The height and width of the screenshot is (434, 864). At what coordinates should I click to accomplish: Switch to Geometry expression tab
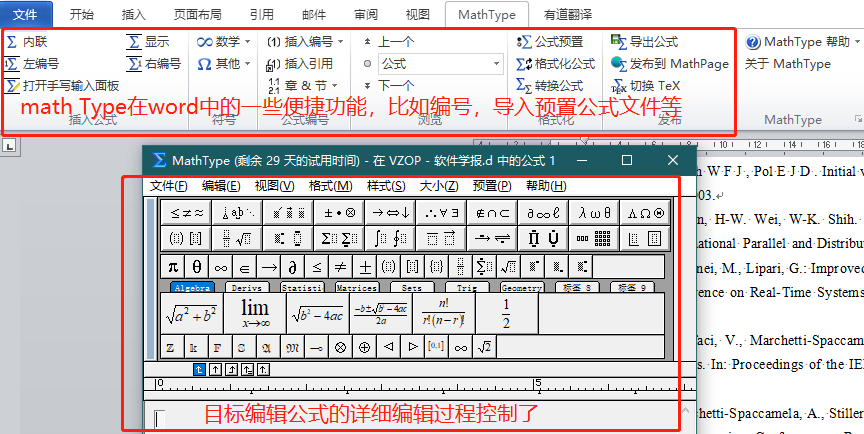pyautogui.click(x=522, y=287)
